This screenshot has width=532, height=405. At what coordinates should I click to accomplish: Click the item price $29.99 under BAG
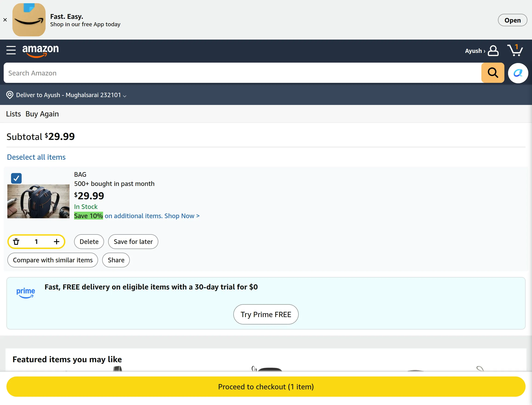click(89, 196)
